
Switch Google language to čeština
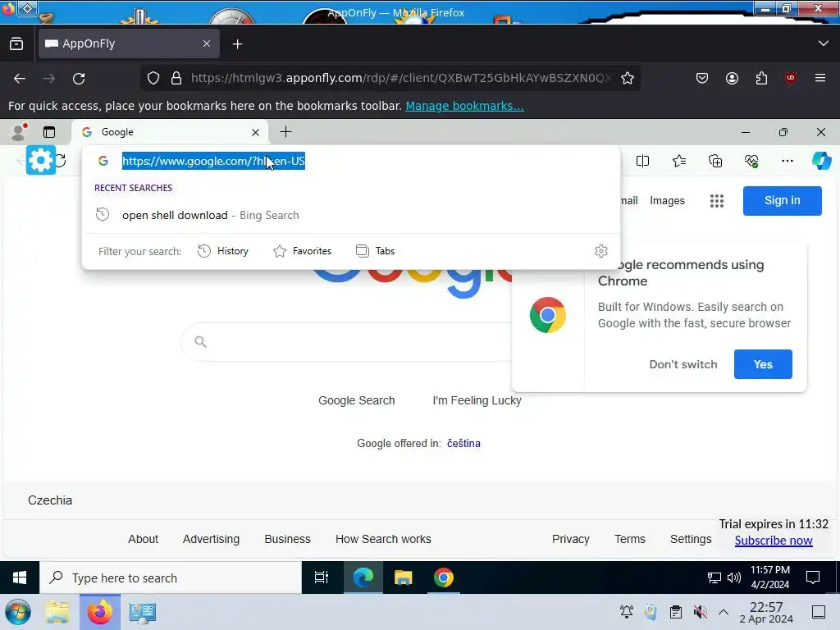click(463, 443)
